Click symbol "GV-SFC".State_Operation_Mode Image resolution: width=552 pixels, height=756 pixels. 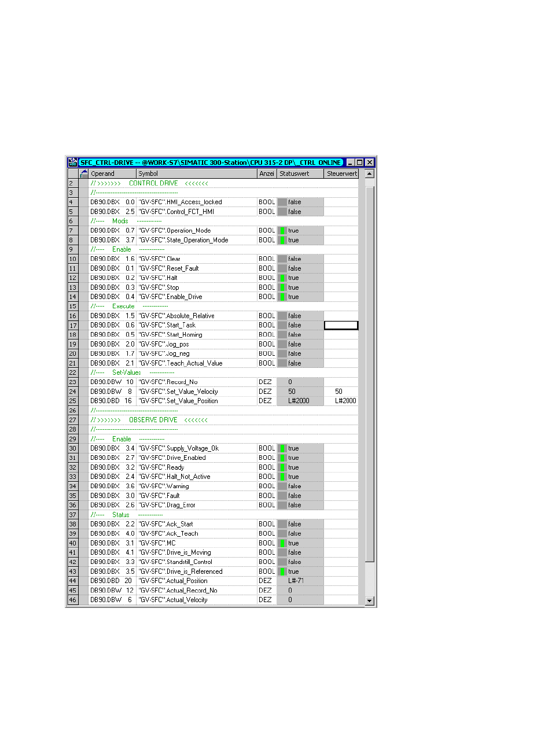coord(183,240)
